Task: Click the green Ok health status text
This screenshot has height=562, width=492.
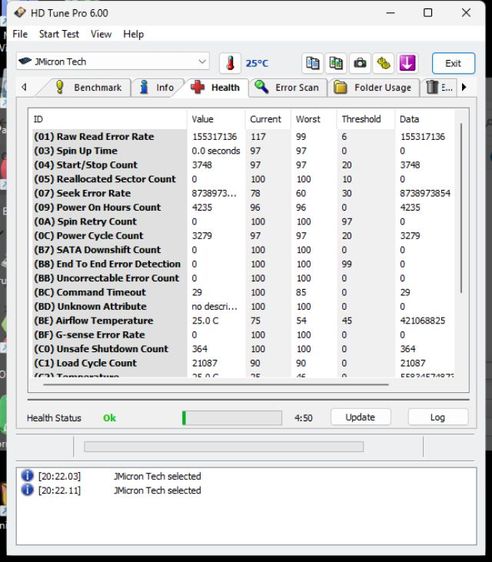Action: pyautogui.click(x=109, y=418)
